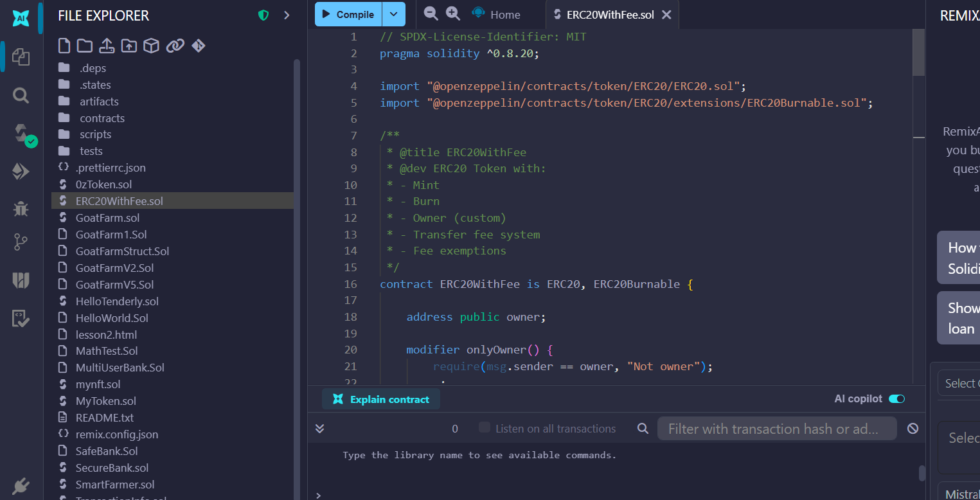Click the Explain contract button

(381, 399)
